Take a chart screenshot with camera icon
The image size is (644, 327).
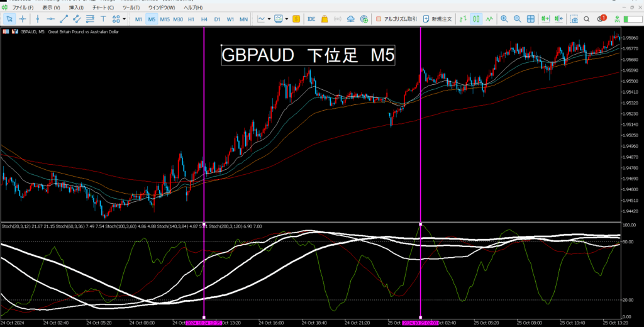(574, 19)
